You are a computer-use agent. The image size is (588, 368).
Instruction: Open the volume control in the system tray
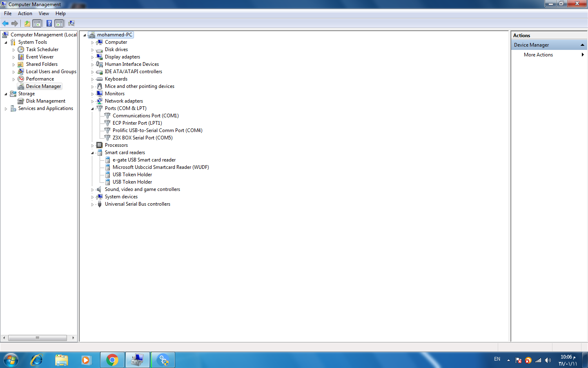(x=548, y=360)
